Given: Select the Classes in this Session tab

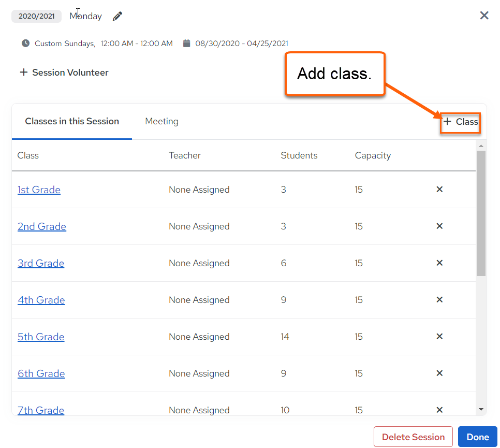Looking at the screenshot, I should pos(72,121).
